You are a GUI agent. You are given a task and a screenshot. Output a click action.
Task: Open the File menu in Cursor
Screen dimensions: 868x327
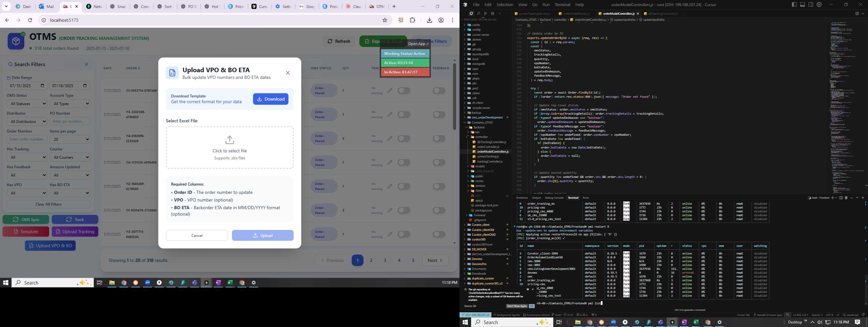[476, 4]
